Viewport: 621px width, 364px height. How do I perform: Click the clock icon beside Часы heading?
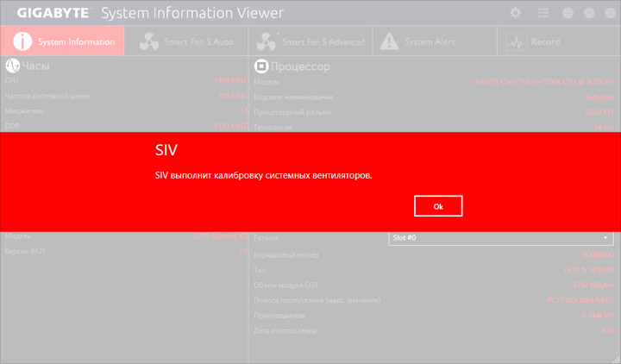coord(12,66)
